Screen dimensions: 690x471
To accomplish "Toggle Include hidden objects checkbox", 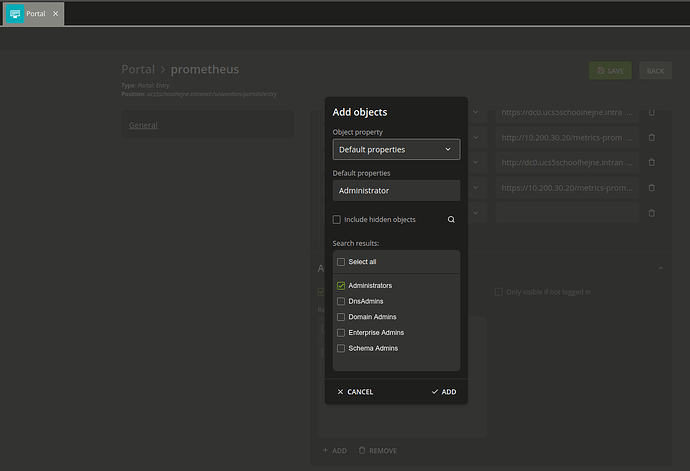I will tap(337, 219).
